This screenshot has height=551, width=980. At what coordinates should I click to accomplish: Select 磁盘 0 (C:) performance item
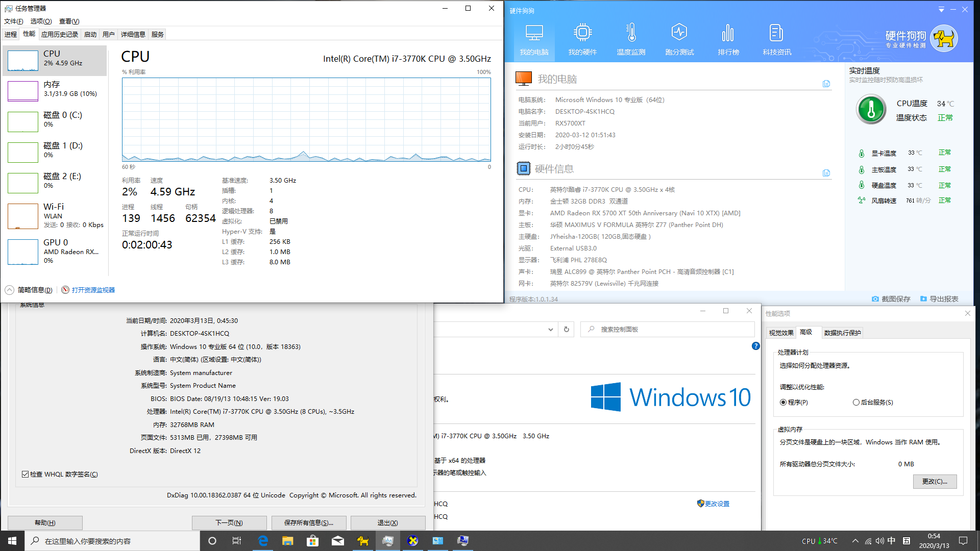pos(55,122)
